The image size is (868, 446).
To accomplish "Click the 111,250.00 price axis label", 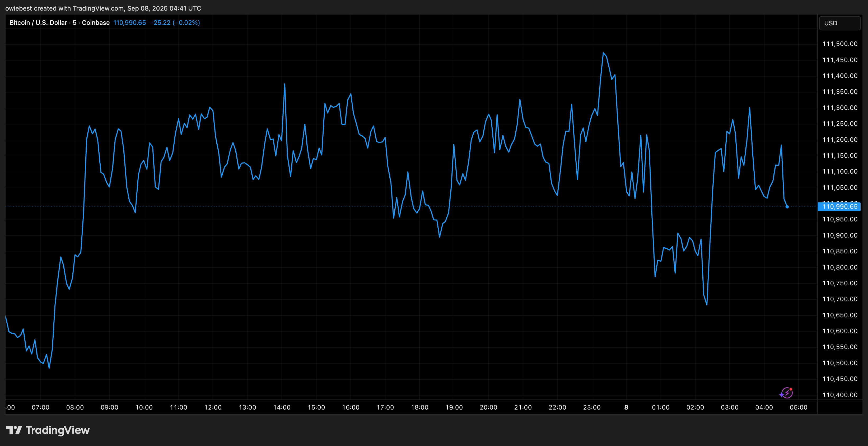I will (x=840, y=124).
